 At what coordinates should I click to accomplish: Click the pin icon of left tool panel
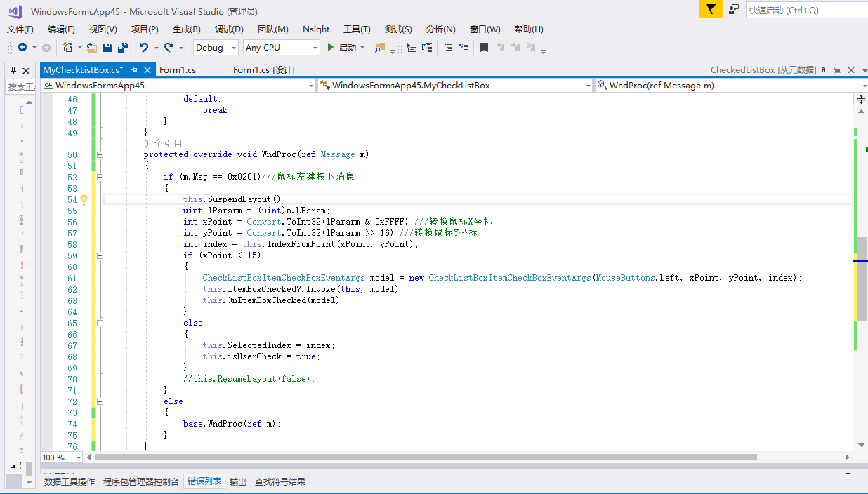13,70
